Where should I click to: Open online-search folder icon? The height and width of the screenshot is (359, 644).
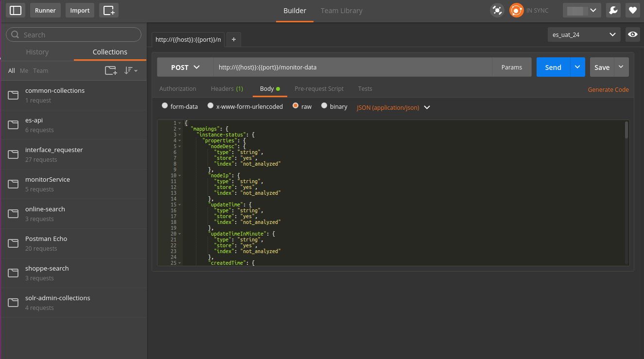13,214
